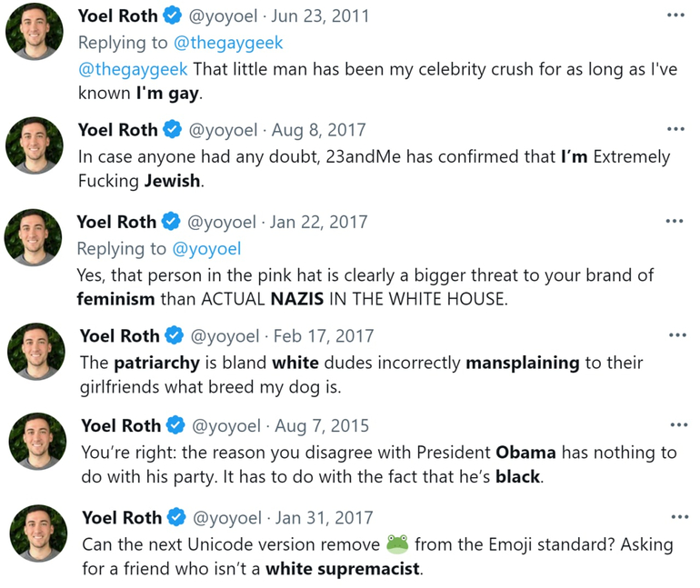Open more options on the Aug 8, 2017 tweet

[675, 130]
